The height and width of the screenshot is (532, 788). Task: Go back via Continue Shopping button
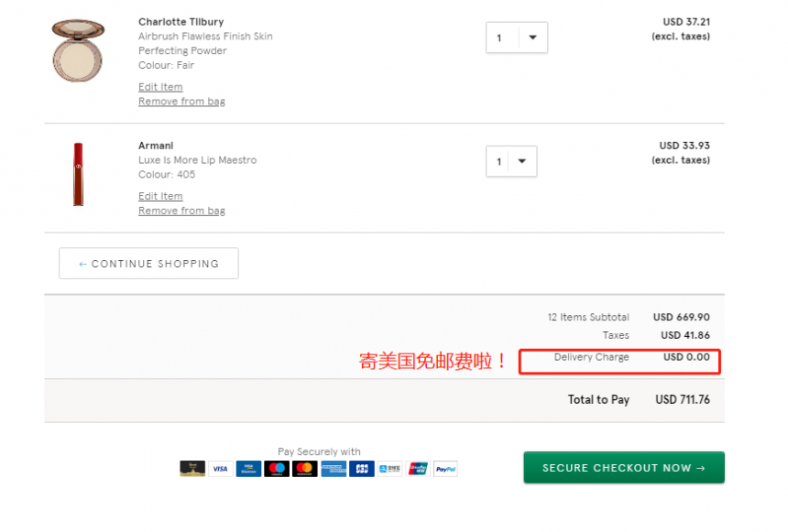[x=148, y=263]
